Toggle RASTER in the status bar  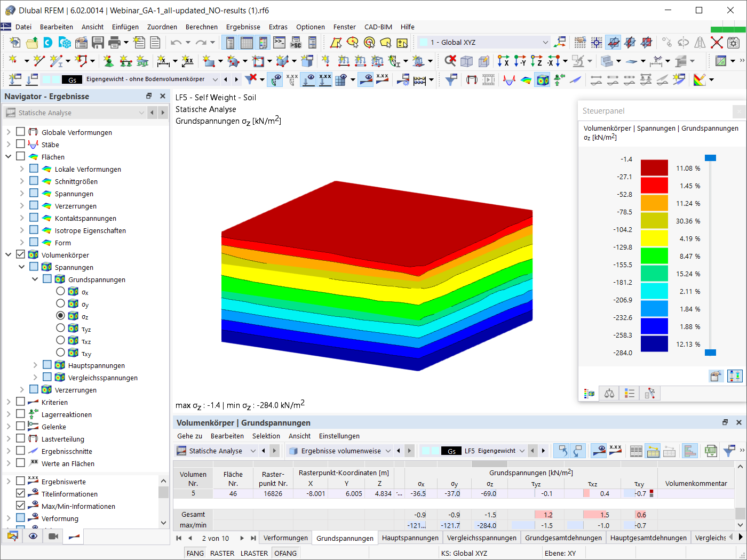click(222, 553)
